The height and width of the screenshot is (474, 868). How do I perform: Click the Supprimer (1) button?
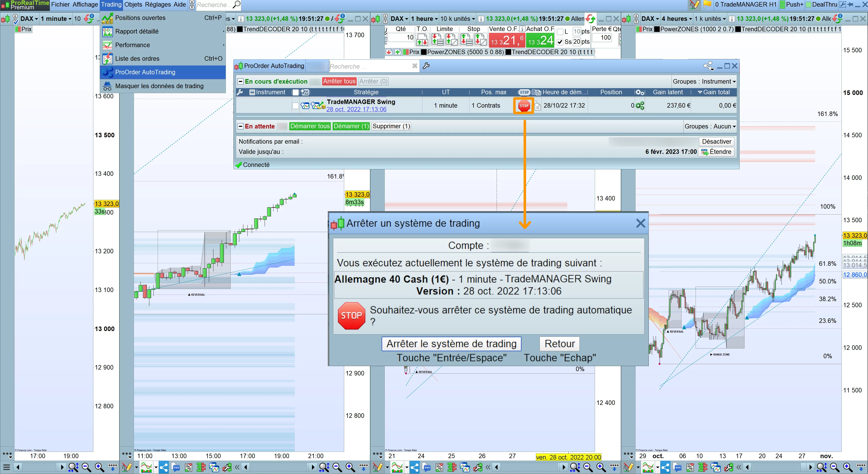[391, 126]
